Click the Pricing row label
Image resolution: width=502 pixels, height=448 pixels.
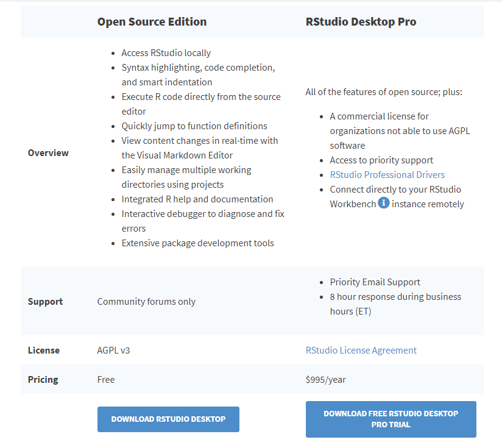43,380
